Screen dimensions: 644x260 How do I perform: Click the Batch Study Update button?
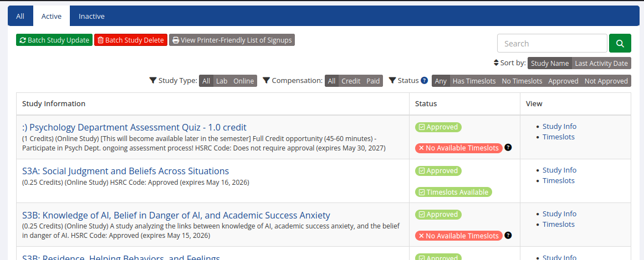pyautogui.click(x=54, y=40)
